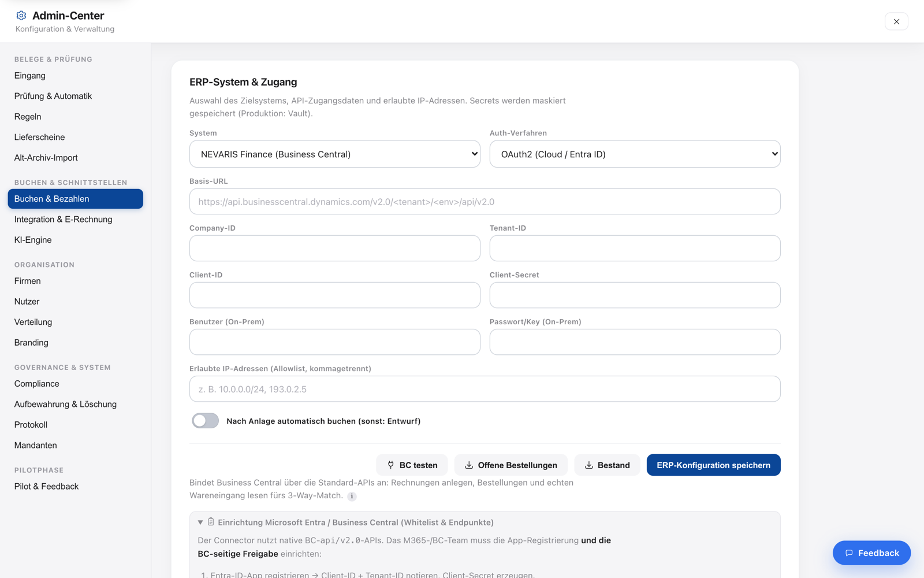Select Buchen & Bezahlen menu item
This screenshot has height=578, width=924.
(x=75, y=199)
